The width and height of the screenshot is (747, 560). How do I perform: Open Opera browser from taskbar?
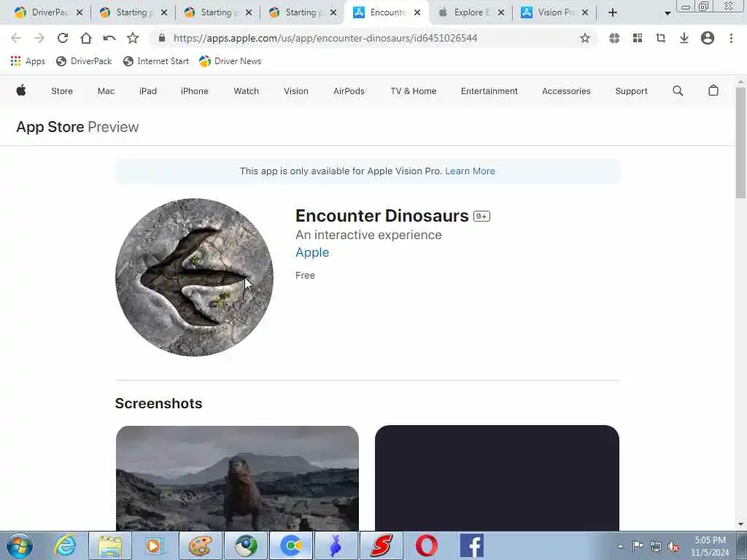pos(426,545)
